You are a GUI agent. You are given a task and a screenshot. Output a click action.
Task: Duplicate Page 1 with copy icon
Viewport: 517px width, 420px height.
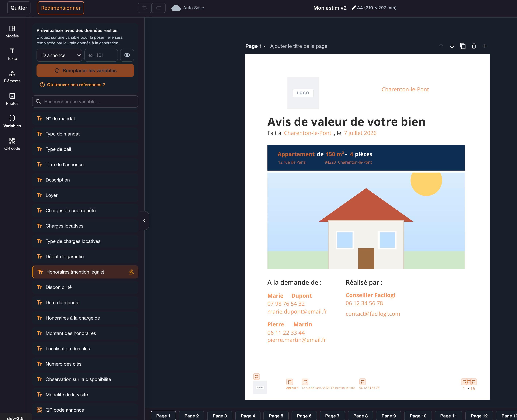click(x=463, y=46)
